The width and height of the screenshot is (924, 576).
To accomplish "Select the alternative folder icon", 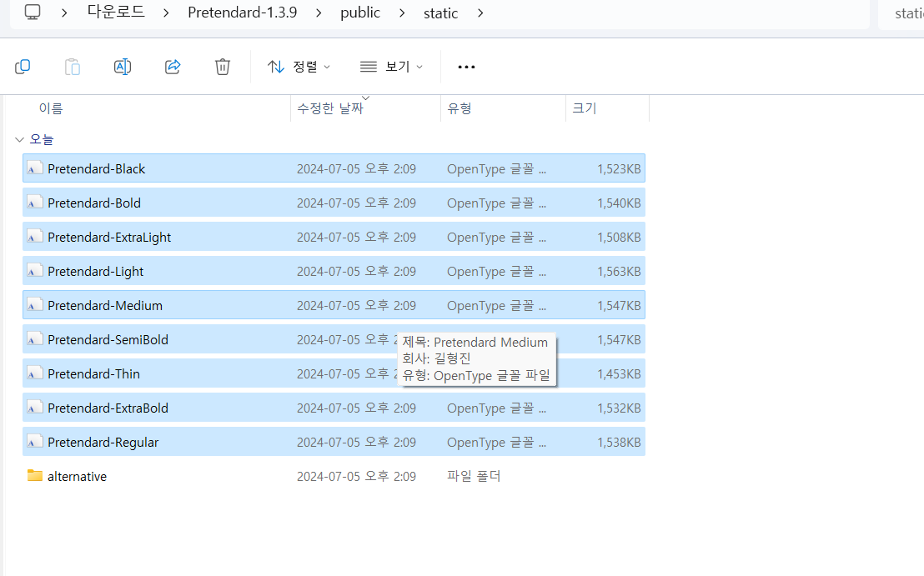I will [x=35, y=475].
